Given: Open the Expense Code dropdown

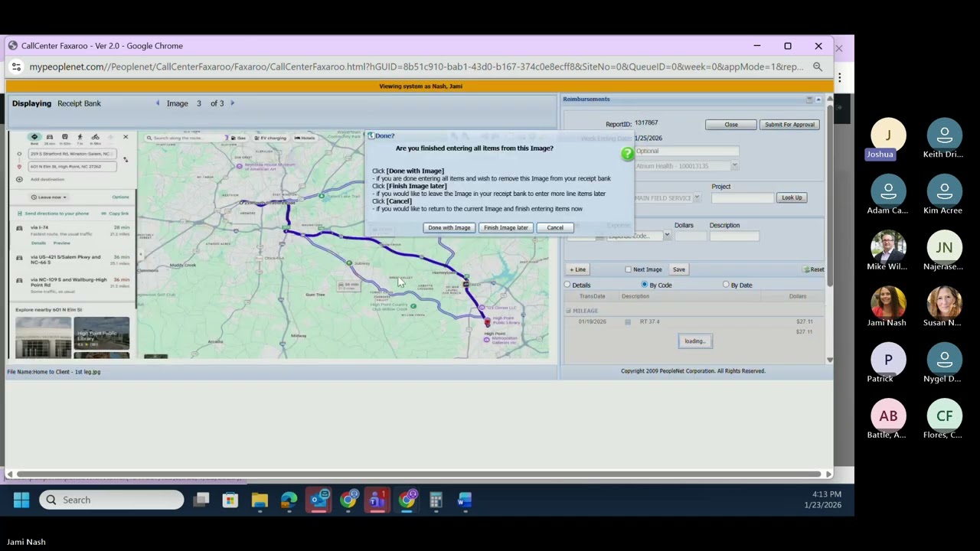Looking at the screenshot, I should tap(667, 236).
